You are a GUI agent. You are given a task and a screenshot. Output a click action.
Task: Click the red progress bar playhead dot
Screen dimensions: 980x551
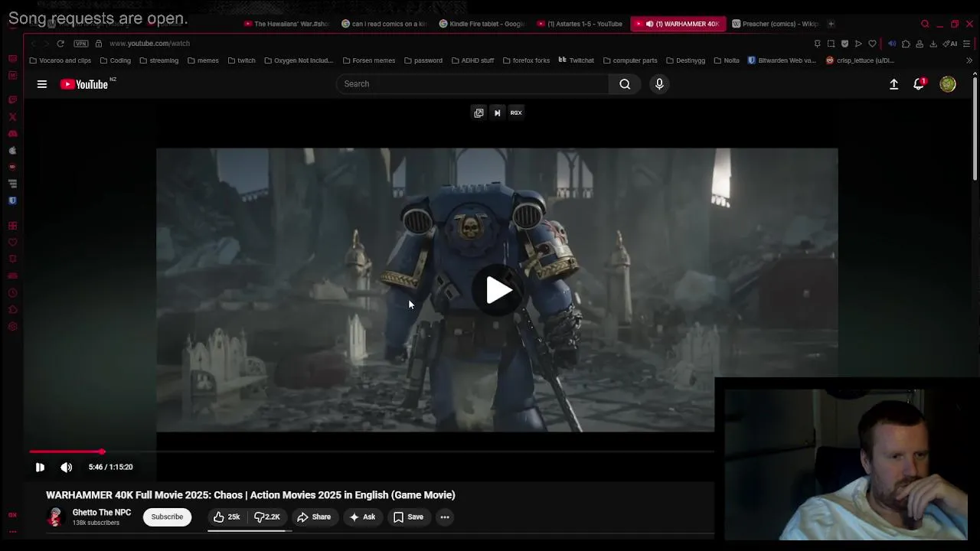click(102, 452)
